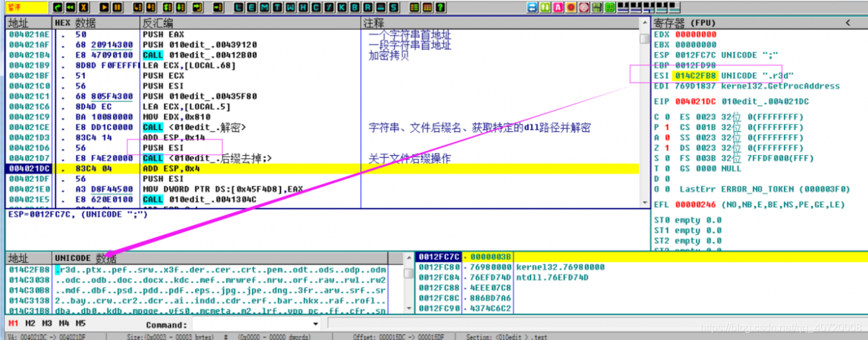Open Run trace via dotted icon

pos(380,7)
